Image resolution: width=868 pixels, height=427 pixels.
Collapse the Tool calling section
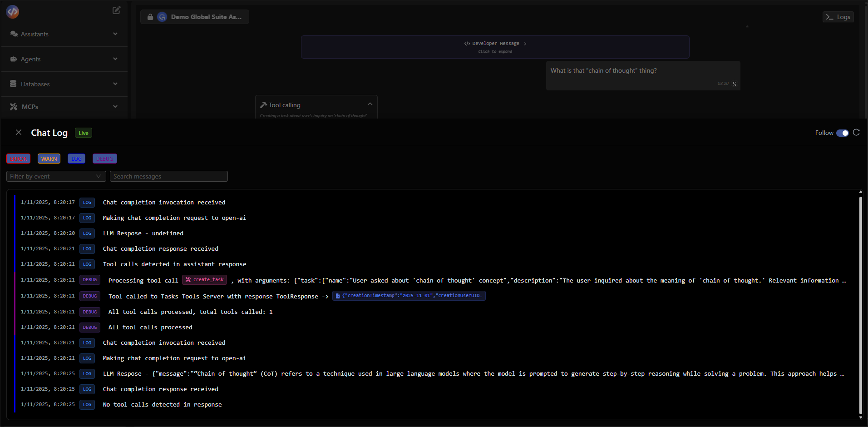(x=369, y=104)
